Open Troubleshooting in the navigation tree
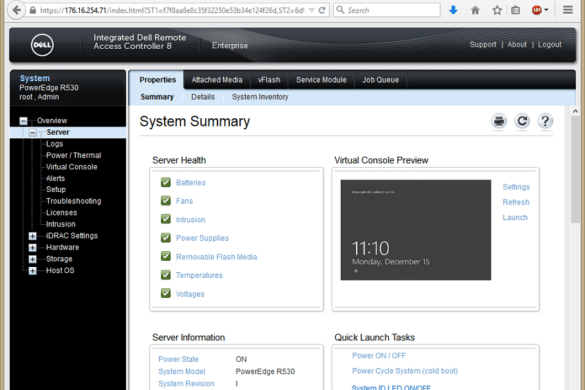Image resolution: width=585 pixels, height=390 pixels. click(x=73, y=201)
